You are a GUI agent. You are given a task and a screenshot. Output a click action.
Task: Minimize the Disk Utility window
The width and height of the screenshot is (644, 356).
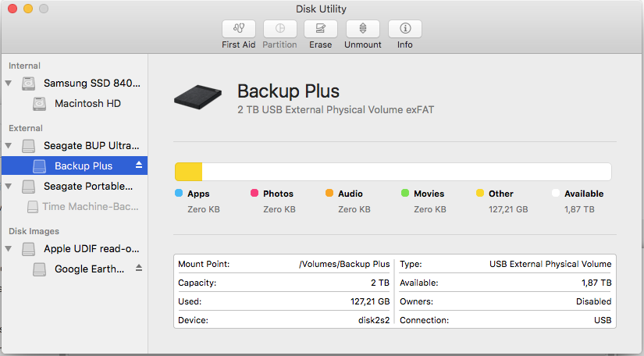pyautogui.click(x=28, y=9)
